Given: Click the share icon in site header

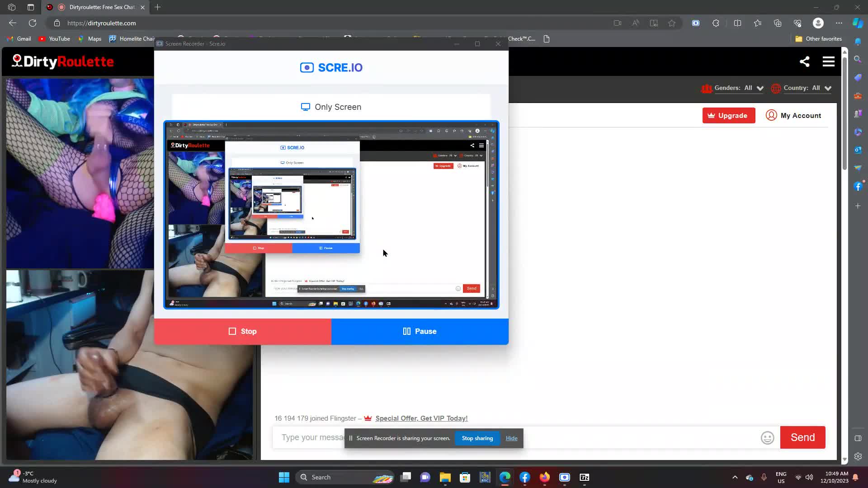Looking at the screenshot, I should (804, 61).
